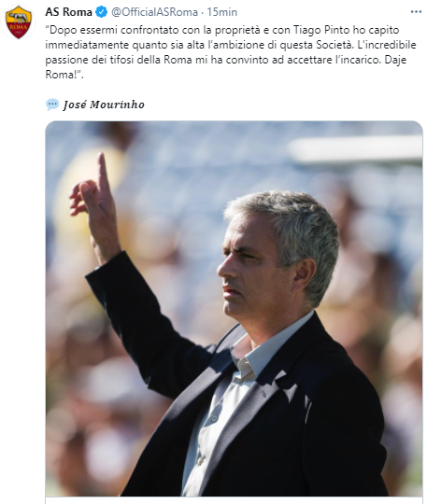This screenshot has width=427, height=504.
Task: Click the José Mourinho signature text
Action: tap(104, 105)
